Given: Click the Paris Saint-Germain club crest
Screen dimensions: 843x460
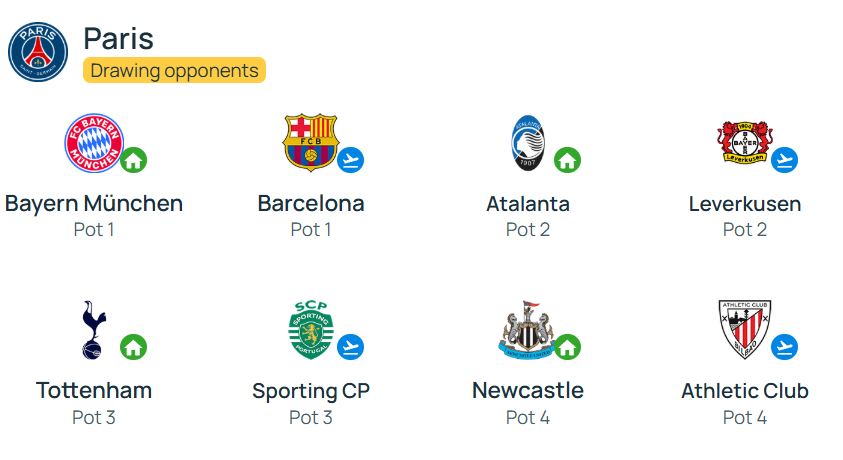Looking at the screenshot, I should (x=38, y=52).
